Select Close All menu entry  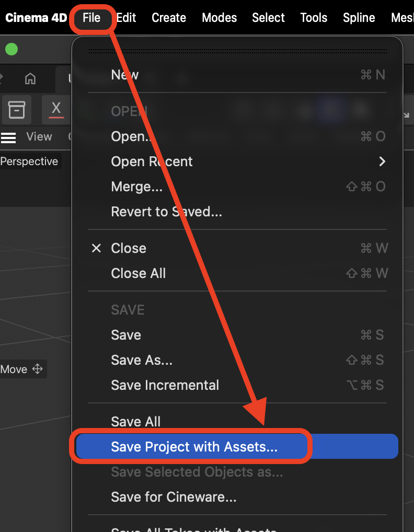tap(237, 273)
